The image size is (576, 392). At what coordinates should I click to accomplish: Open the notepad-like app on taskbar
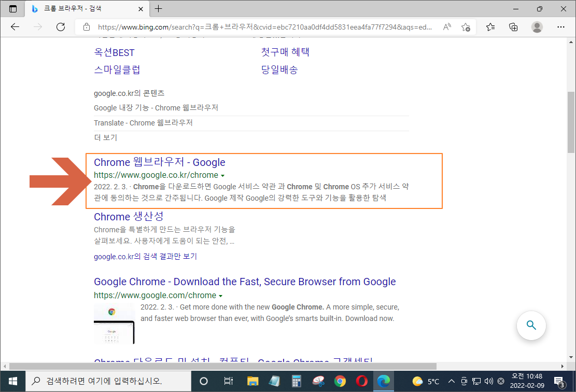click(x=274, y=381)
